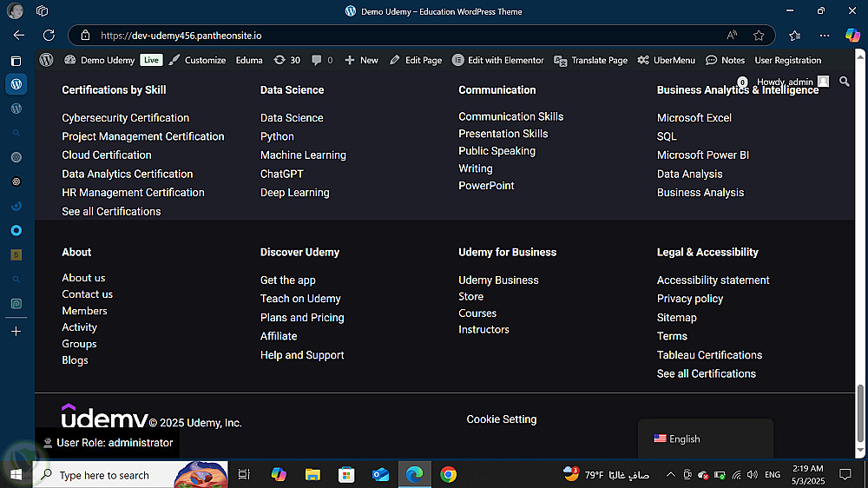Open the Teach on Udemy link
This screenshot has width=868, height=488.
pos(300,299)
